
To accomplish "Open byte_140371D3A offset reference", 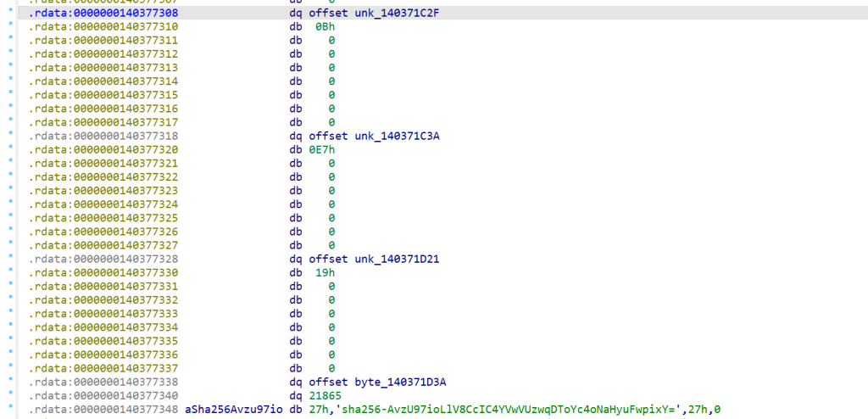I will (x=400, y=382).
